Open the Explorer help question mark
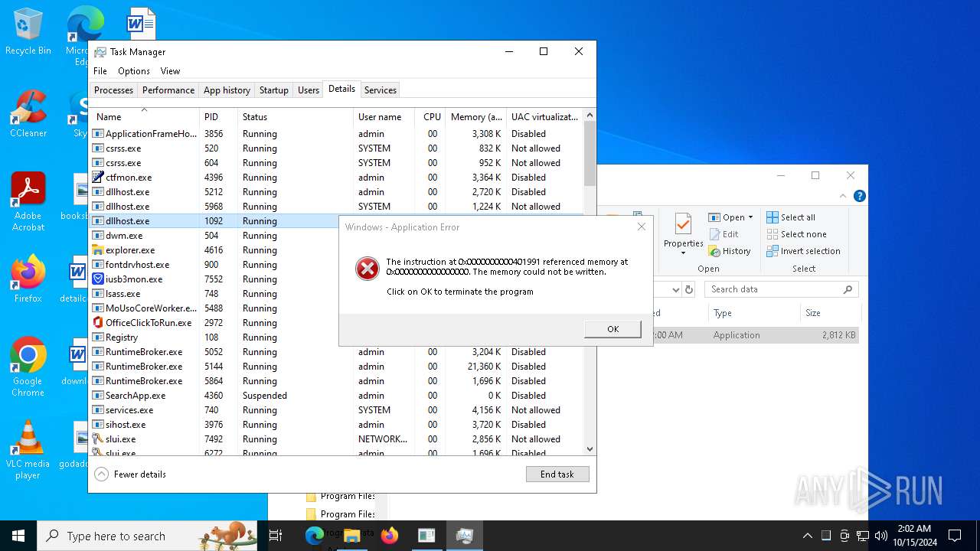The width and height of the screenshot is (980, 551). pos(859,197)
